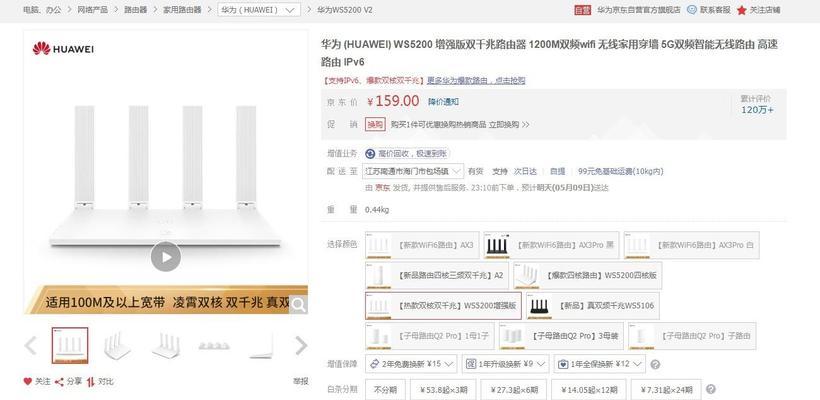
Task: Go to 网络产品 breadcrumb
Action: (x=93, y=10)
